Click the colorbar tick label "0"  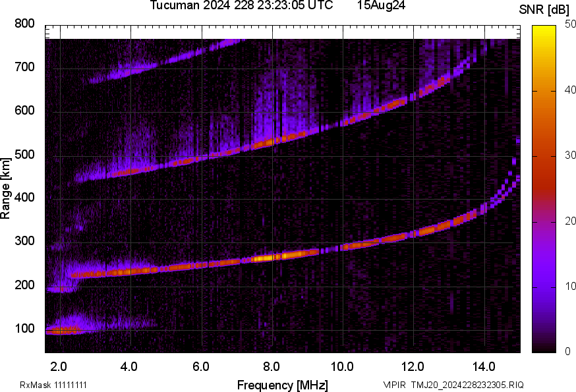(x=567, y=352)
